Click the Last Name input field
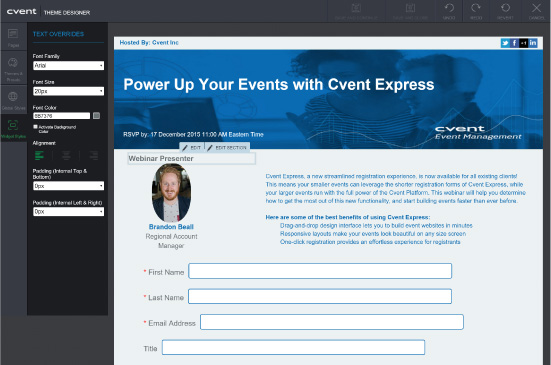The image size is (551, 365). pyautogui.click(x=320, y=296)
